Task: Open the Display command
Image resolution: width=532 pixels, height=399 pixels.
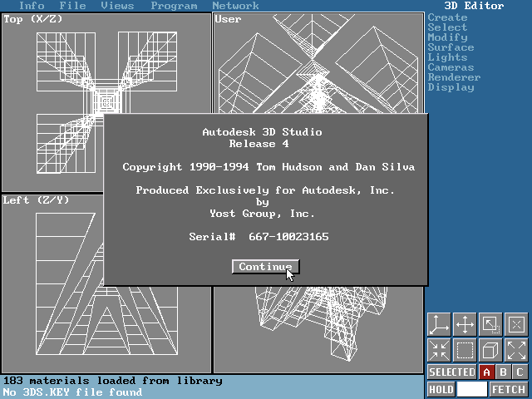Action: 451,87
